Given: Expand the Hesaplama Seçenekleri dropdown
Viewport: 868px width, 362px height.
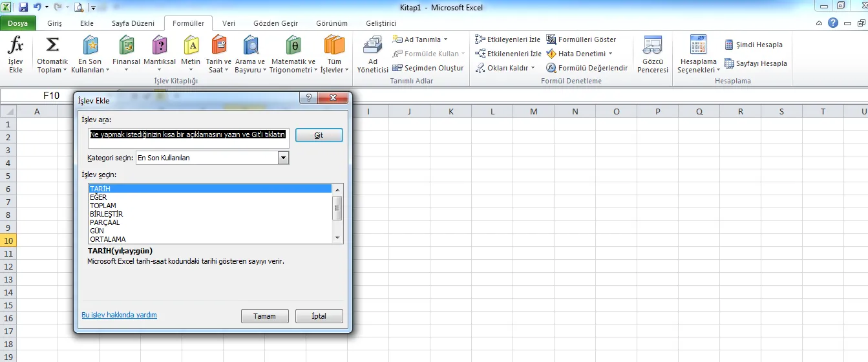Looking at the screenshot, I should [x=698, y=55].
